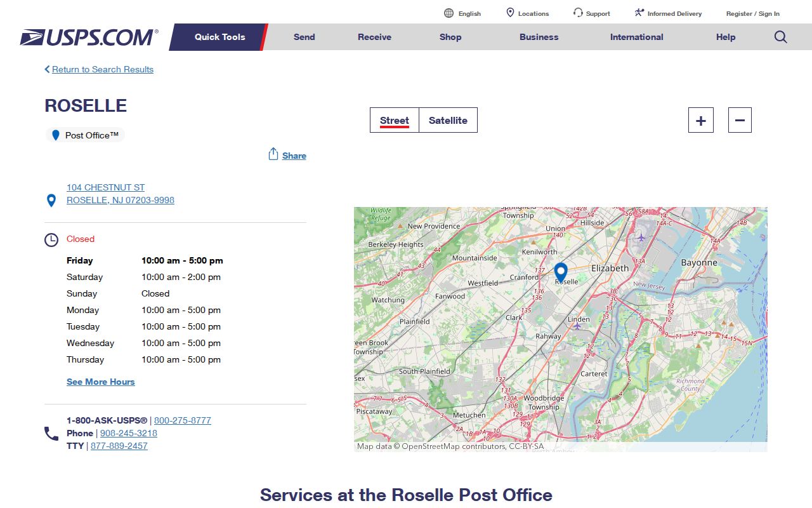The height and width of the screenshot is (508, 812).
Task: Click the address location pin icon
Action: coord(52,201)
